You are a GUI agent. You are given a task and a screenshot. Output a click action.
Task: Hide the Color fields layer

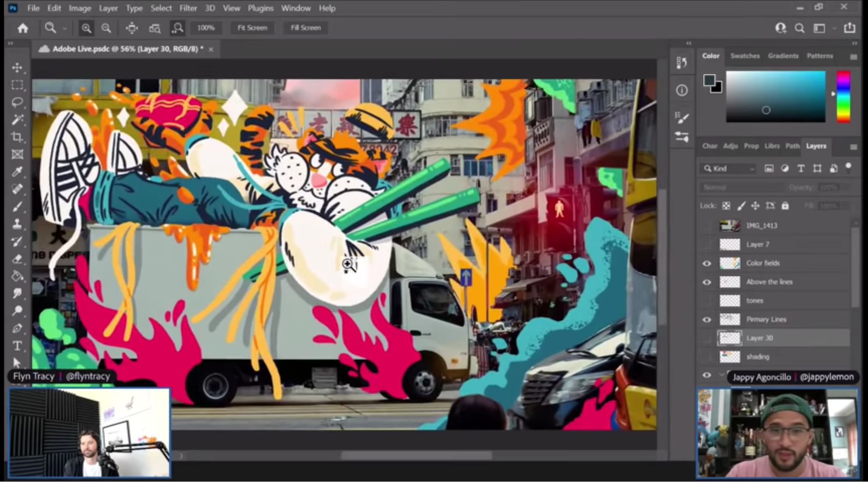[x=707, y=263]
